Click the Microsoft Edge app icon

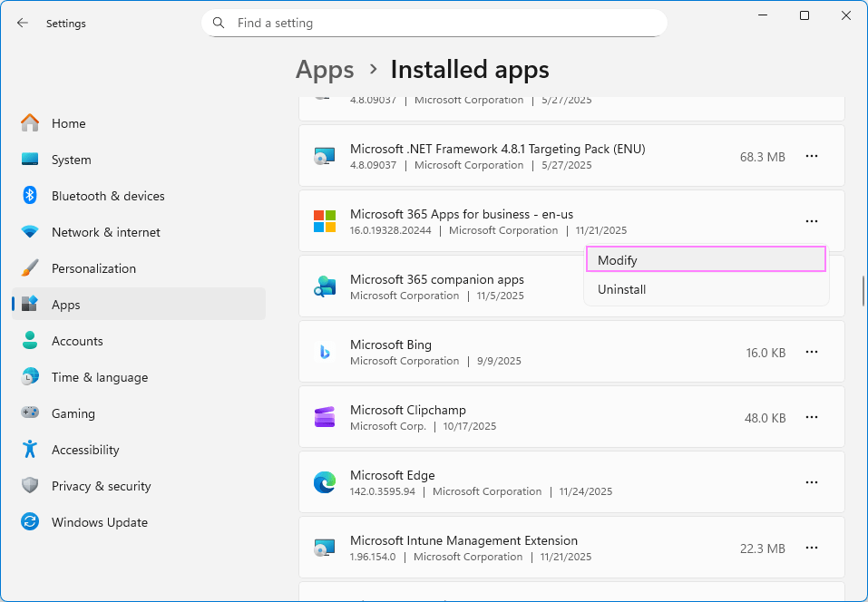coord(324,482)
